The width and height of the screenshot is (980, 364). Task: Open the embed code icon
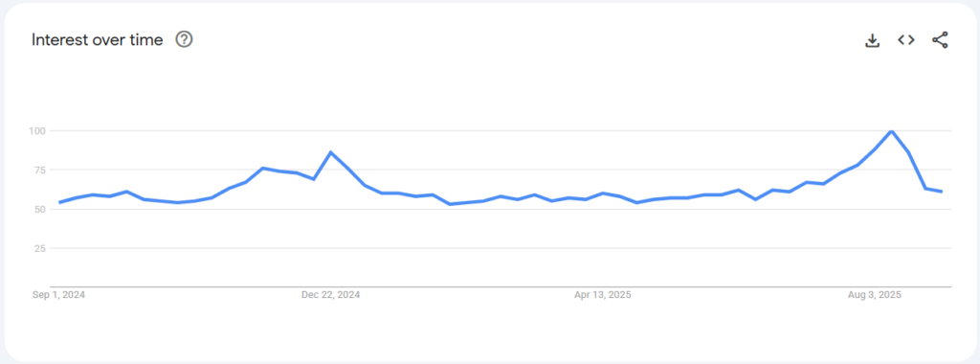click(x=906, y=40)
